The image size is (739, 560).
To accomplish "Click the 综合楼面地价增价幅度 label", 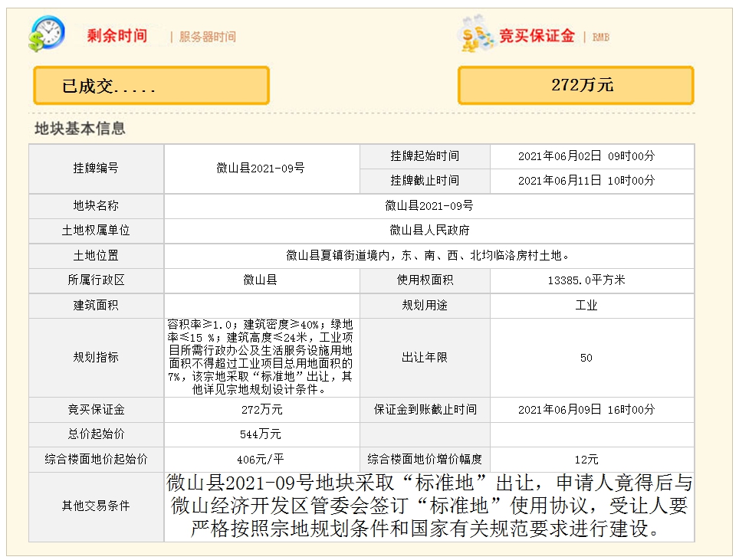I will pos(425,459).
